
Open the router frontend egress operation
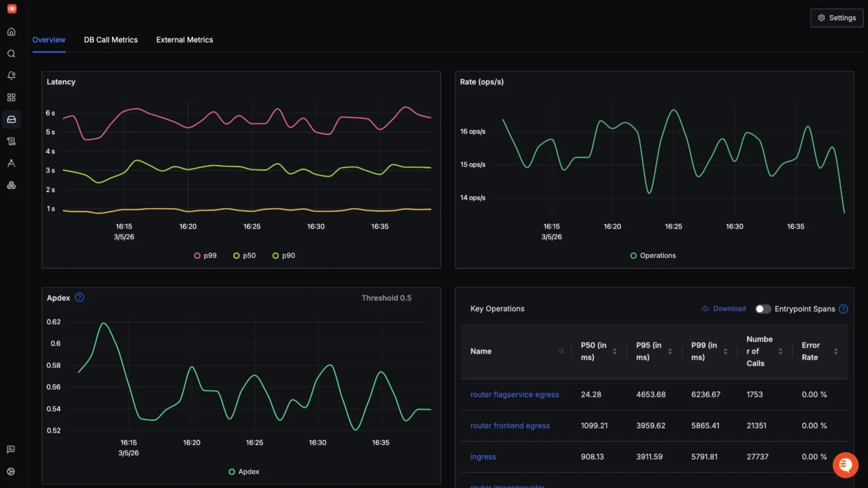coord(510,425)
